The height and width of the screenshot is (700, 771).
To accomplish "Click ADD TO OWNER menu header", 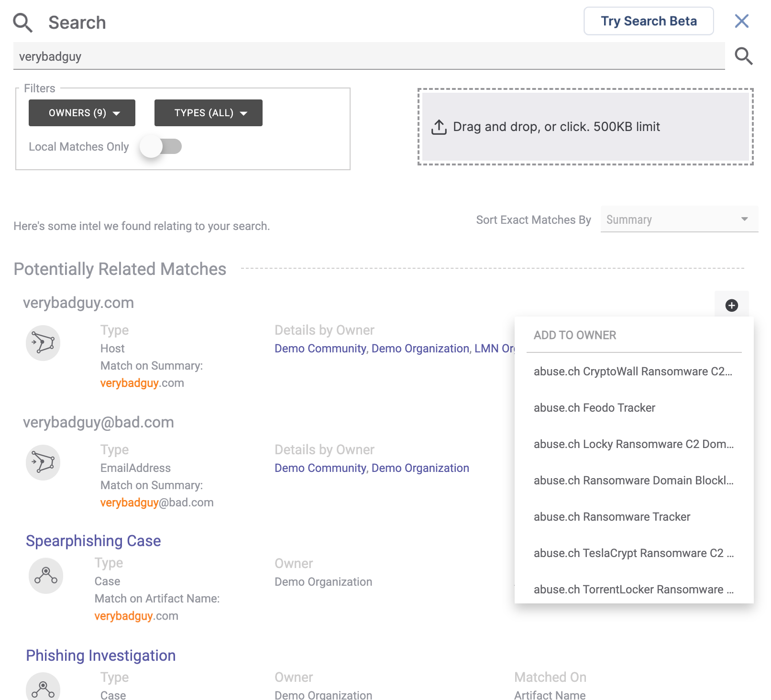I will click(x=575, y=335).
